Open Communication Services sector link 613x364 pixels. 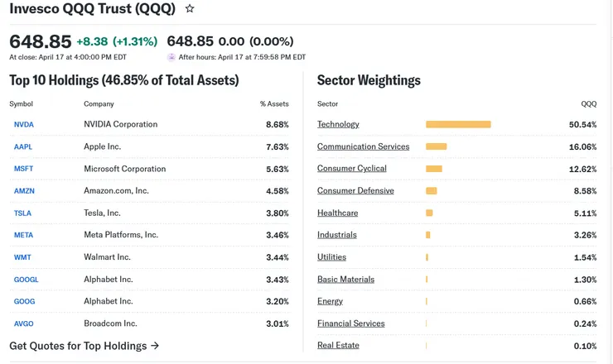[363, 146]
